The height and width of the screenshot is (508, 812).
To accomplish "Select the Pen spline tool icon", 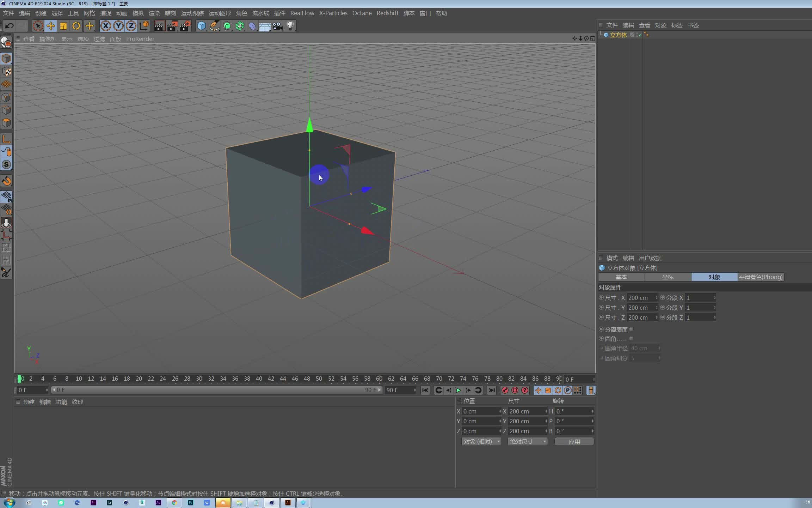I will point(214,26).
